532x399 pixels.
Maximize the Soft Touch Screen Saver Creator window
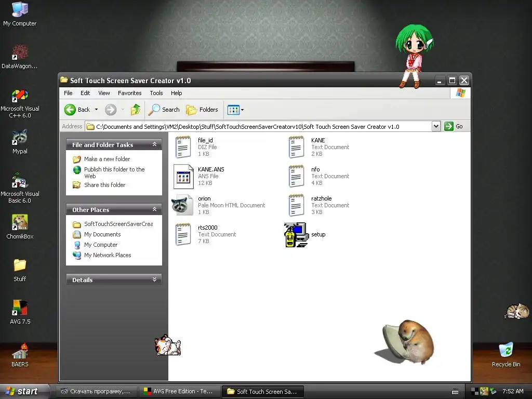pyautogui.click(x=452, y=81)
